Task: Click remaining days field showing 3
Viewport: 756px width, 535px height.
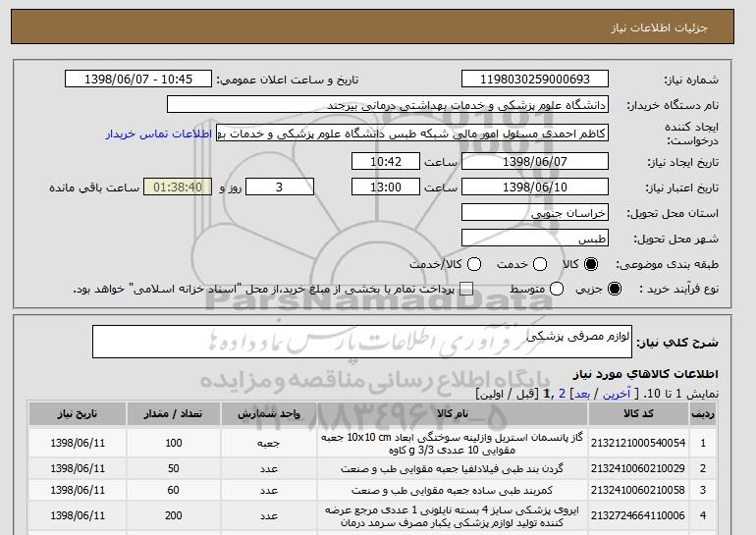Action: point(280,187)
